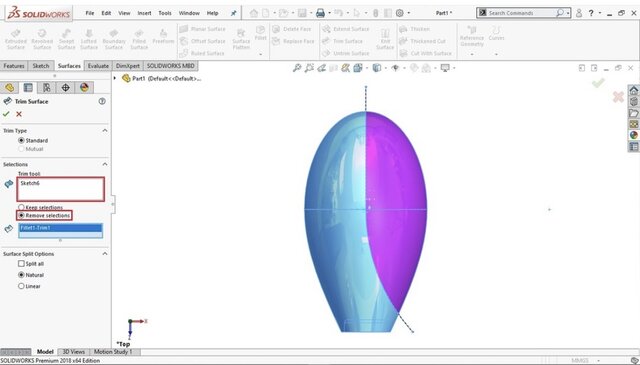This screenshot has height=365, width=640.
Task: Click the Fillet1-Trim1 selection entry
Action: tap(60, 228)
